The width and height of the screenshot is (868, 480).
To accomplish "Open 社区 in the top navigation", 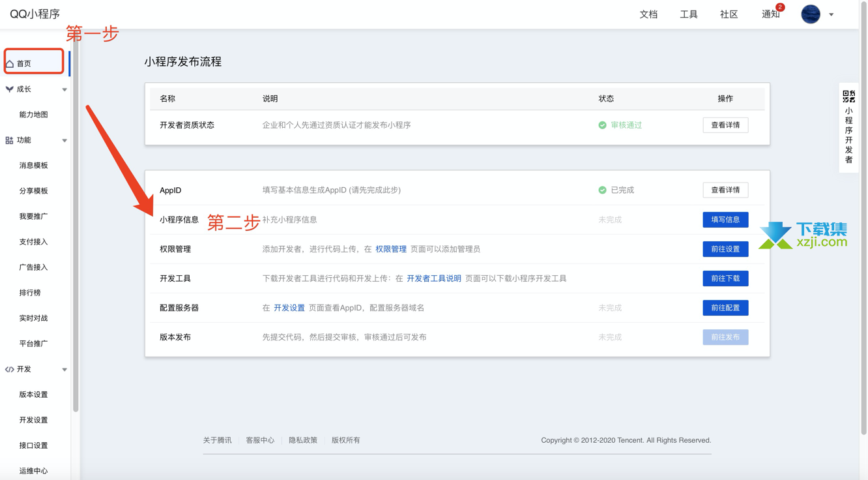I will 729,14.
